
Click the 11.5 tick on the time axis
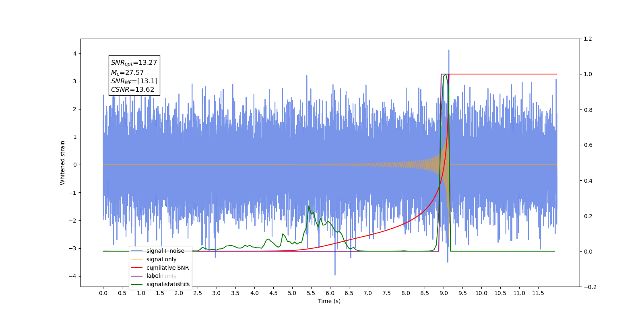(x=538, y=293)
